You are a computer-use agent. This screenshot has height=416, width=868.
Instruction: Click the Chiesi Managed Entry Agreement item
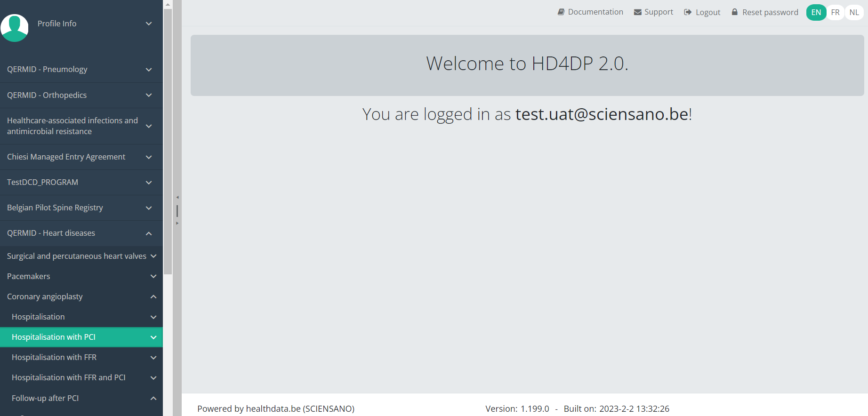(x=66, y=157)
